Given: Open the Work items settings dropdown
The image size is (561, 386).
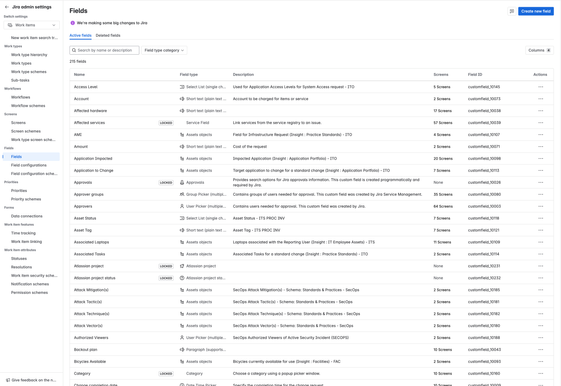Looking at the screenshot, I should 32,25.
